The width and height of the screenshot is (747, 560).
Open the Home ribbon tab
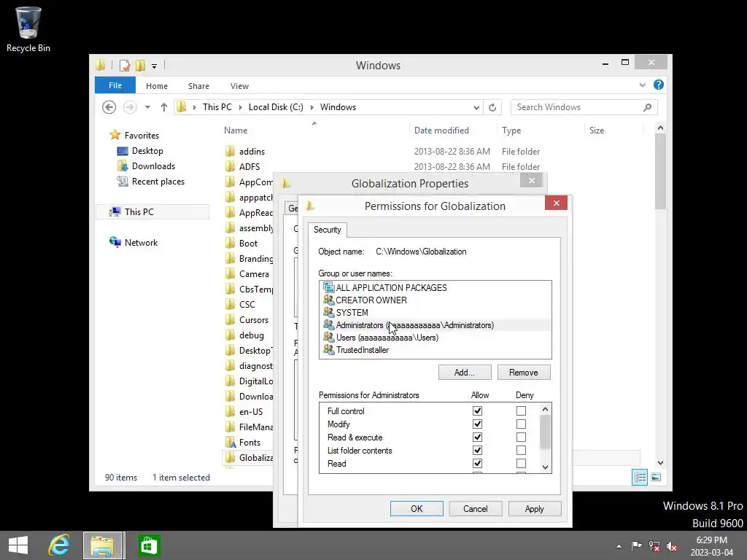point(157,86)
